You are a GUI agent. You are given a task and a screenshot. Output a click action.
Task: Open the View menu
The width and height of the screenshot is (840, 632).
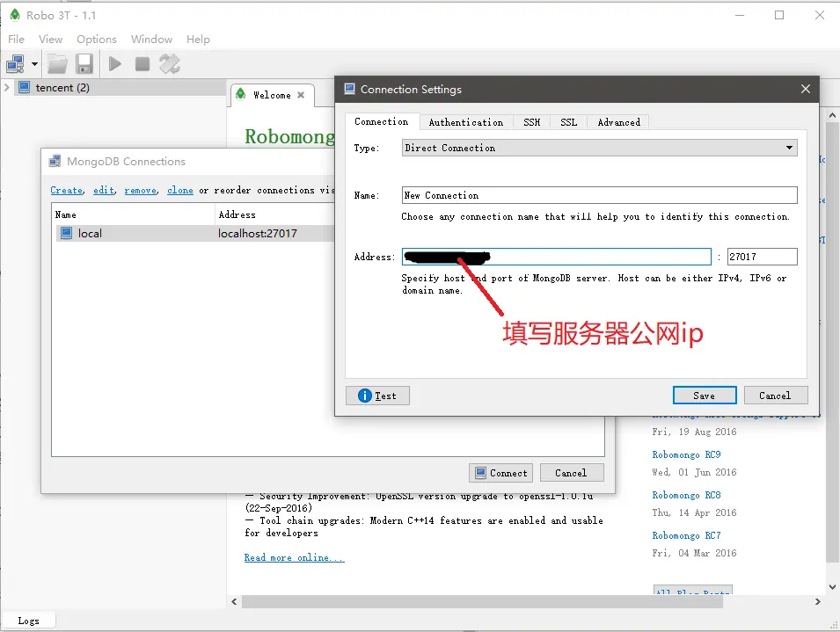pos(50,39)
